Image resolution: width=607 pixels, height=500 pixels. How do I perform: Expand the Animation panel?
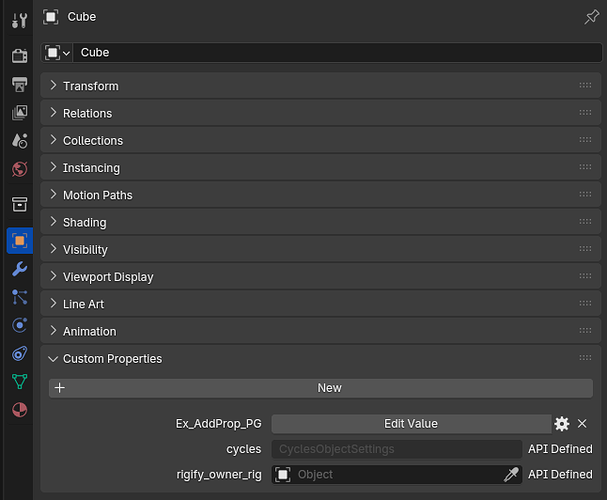321,331
